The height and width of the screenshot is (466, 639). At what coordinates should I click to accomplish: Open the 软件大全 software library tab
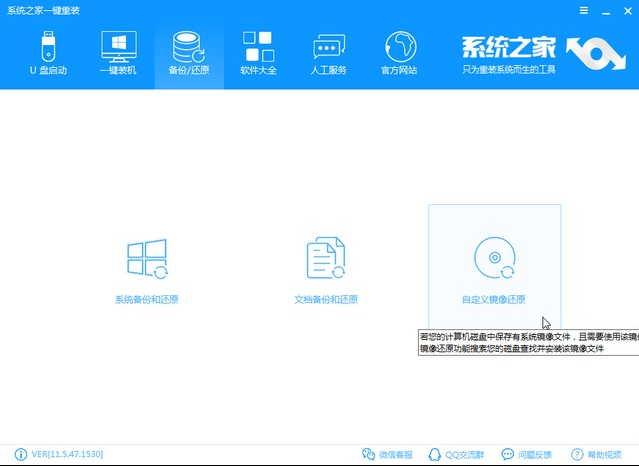[258, 53]
